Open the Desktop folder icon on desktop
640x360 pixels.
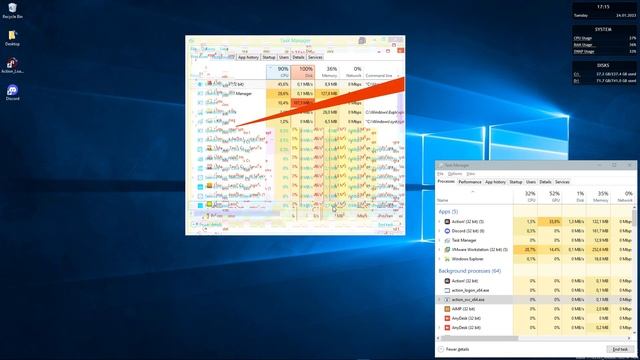12,38
